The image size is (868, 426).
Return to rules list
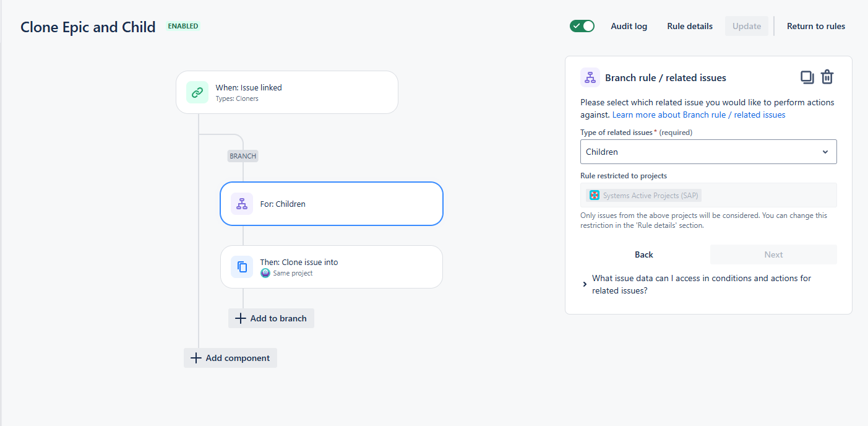[x=816, y=26]
